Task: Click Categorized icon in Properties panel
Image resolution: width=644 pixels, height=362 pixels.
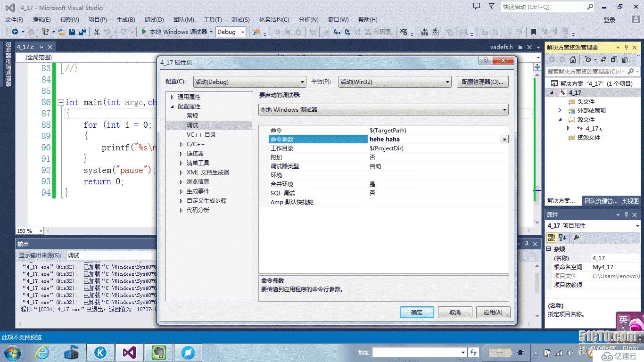Action: coord(552,238)
